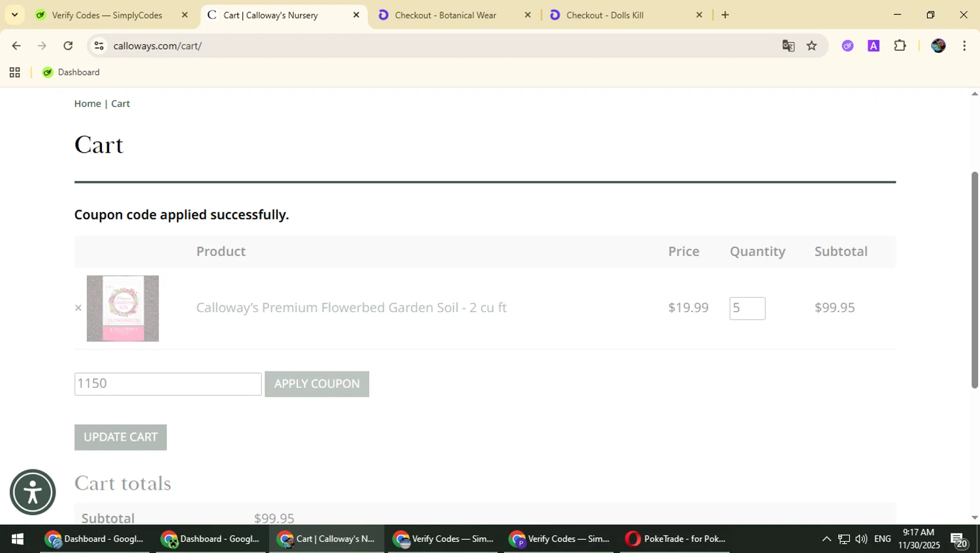Close the Checkout - Dolls Kill tab

(699, 15)
